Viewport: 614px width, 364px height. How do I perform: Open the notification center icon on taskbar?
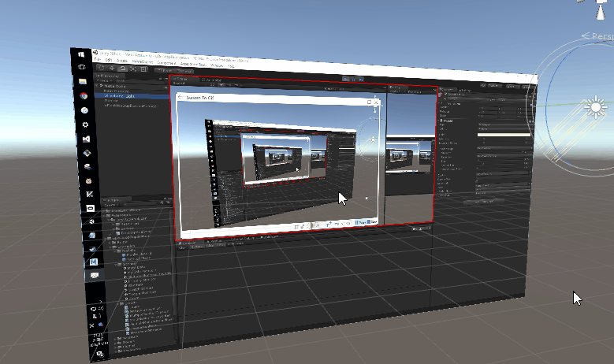(99, 354)
